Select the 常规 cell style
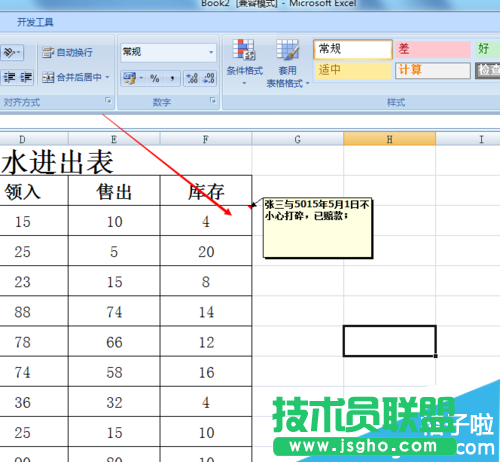The height and width of the screenshot is (462, 500). [353, 49]
